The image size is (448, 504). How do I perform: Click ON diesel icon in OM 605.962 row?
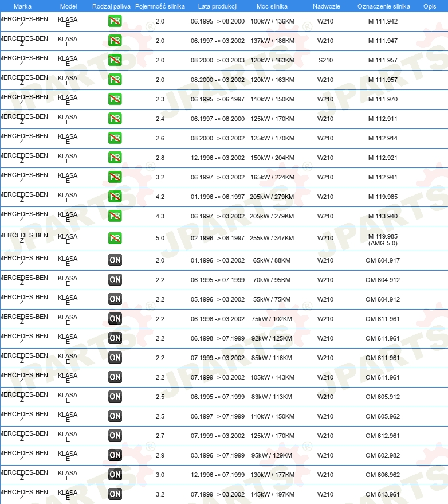point(115,416)
